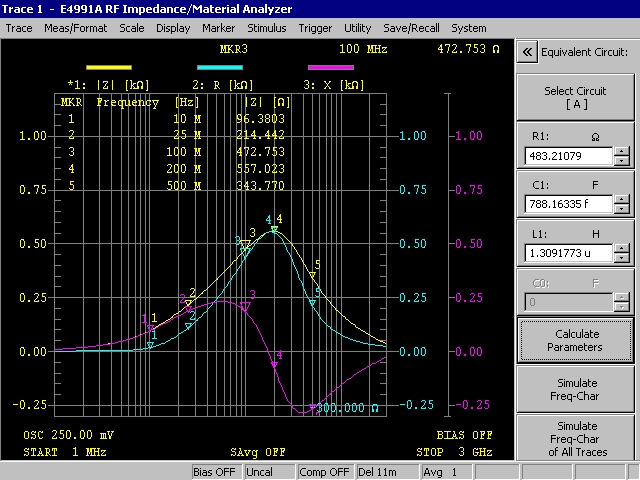Click the 'SAvg OFF' readout
640x480 pixels.
258,452
